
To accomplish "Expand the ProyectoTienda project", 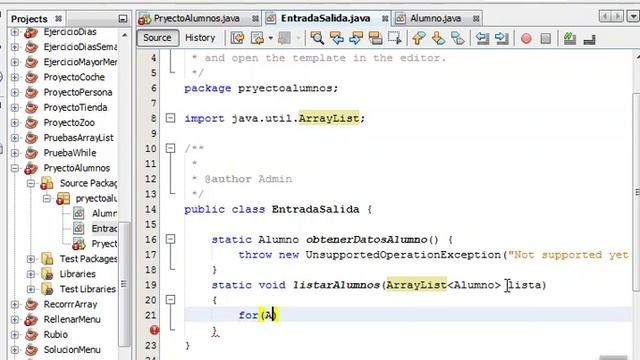I will click(15, 107).
